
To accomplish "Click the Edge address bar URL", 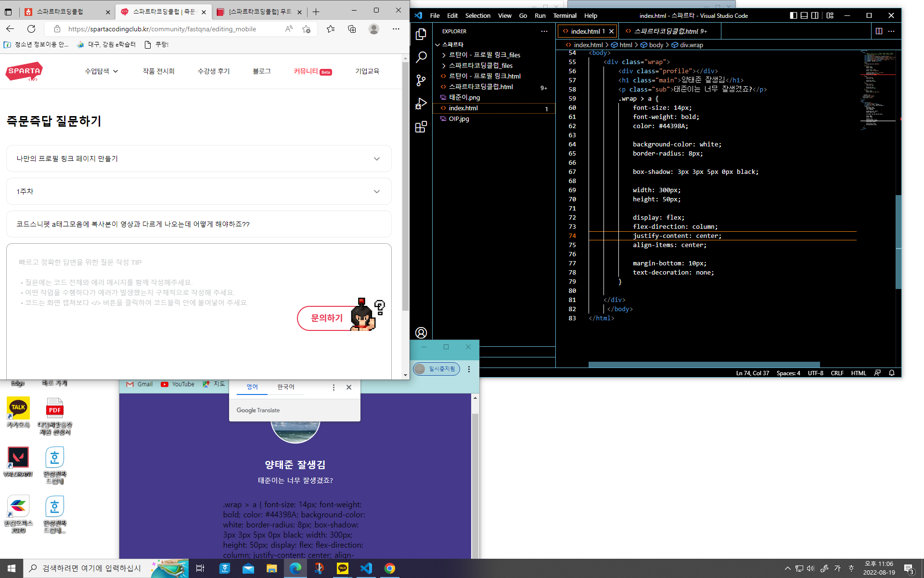I will [x=162, y=29].
